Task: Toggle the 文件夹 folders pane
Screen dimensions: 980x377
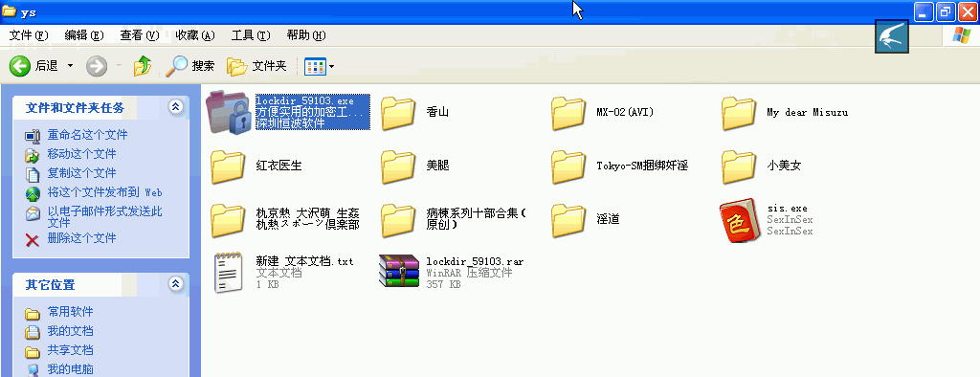Action: coord(256,66)
